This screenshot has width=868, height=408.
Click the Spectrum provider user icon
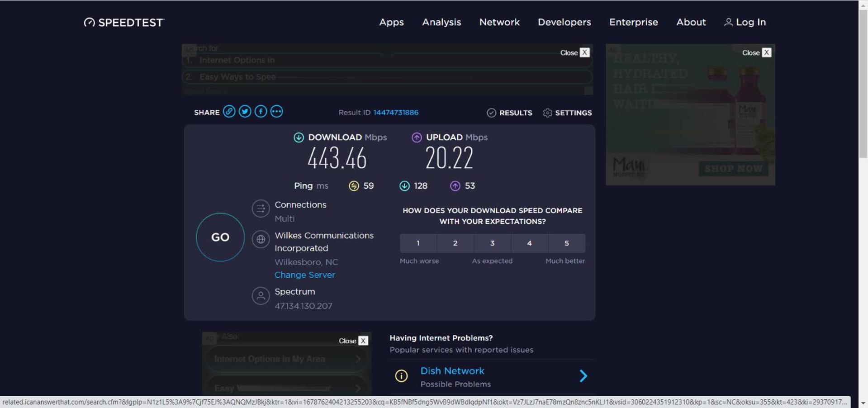pyautogui.click(x=261, y=296)
